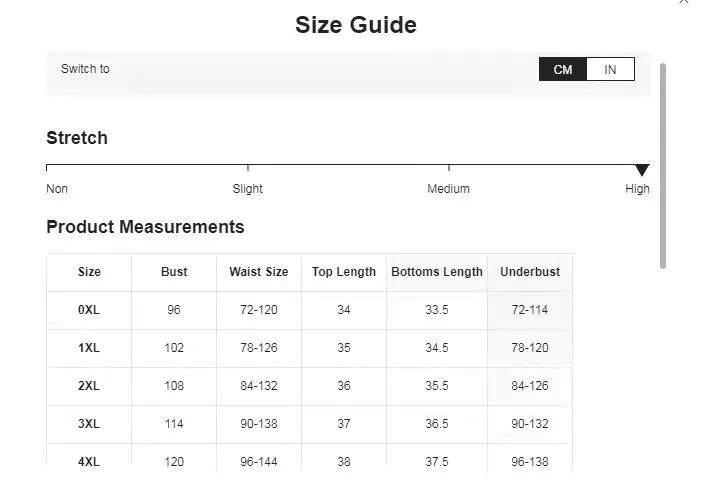Click the Top Length column header
The image size is (704, 489).
(x=344, y=272)
